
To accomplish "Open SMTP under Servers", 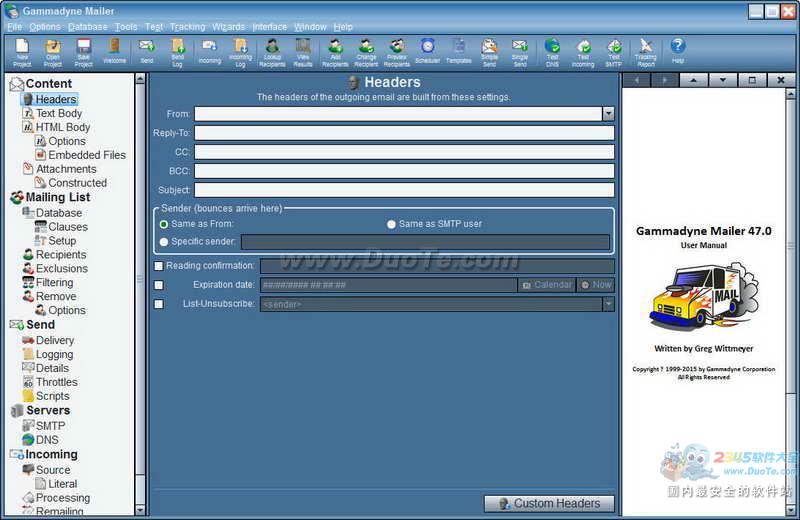I will coord(50,426).
